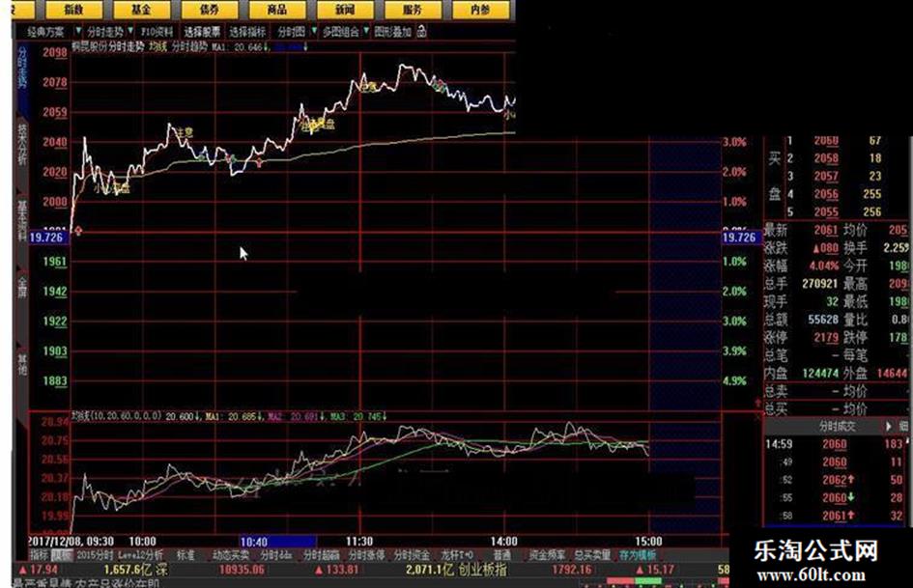Screen dimensions: 913x588
Task: Open F10资料 from the toolbar
Action: (157, 32)
